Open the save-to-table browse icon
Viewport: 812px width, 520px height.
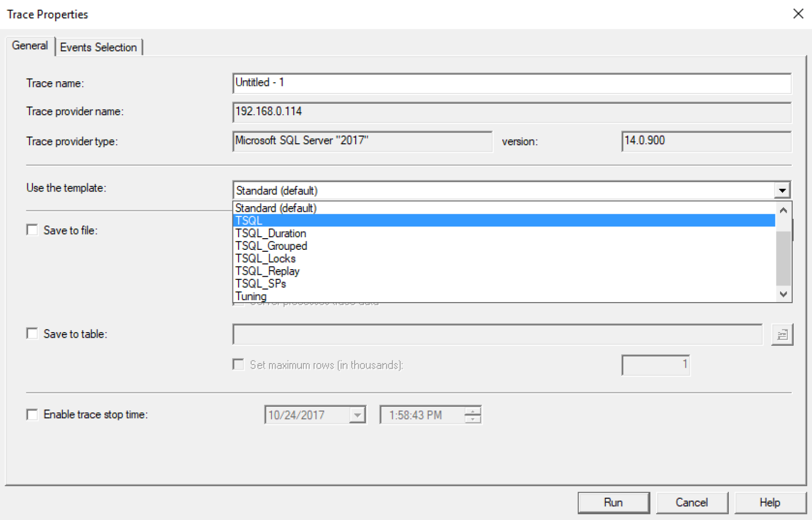coord(782,334)
